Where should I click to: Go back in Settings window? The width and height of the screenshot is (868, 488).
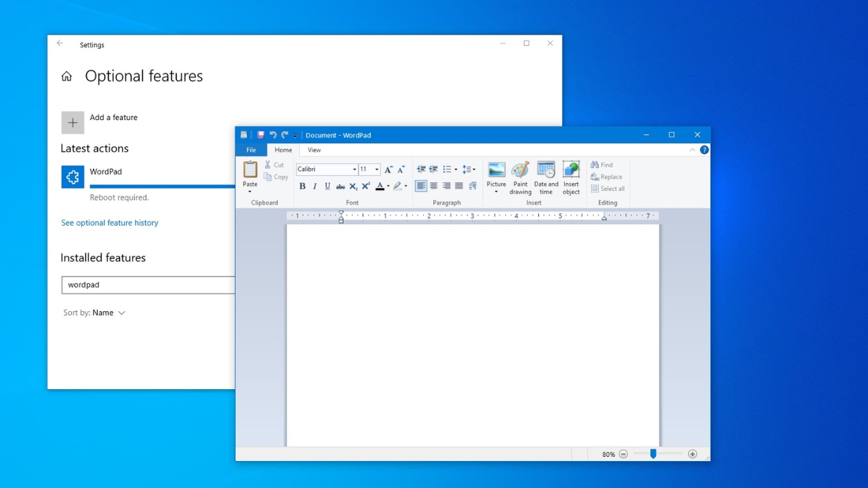60,43
